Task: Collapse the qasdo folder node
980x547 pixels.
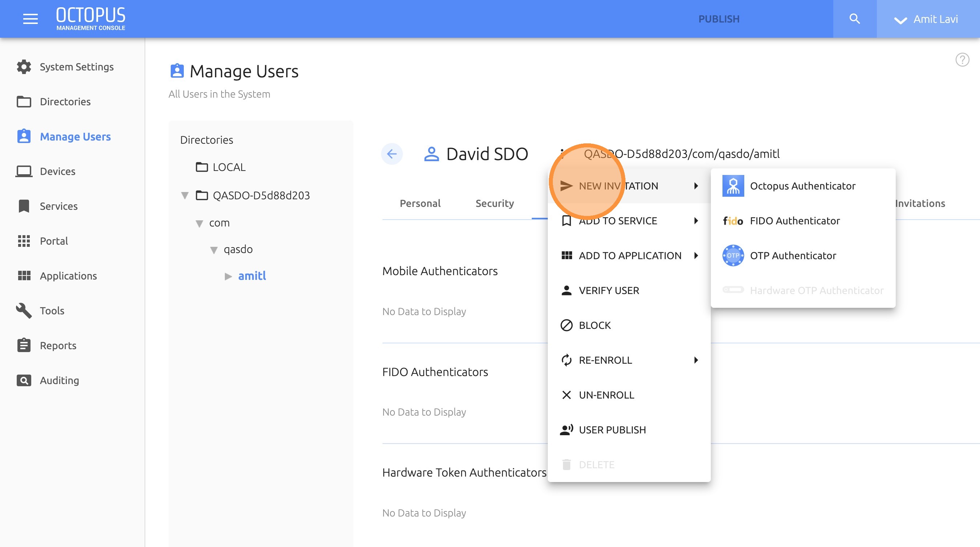Action: [214, 250]
